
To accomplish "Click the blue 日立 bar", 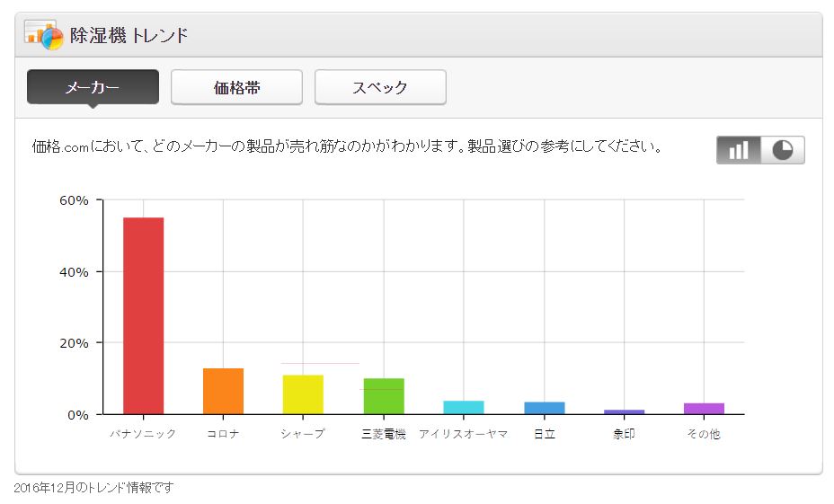I will [x=544, y=408].
